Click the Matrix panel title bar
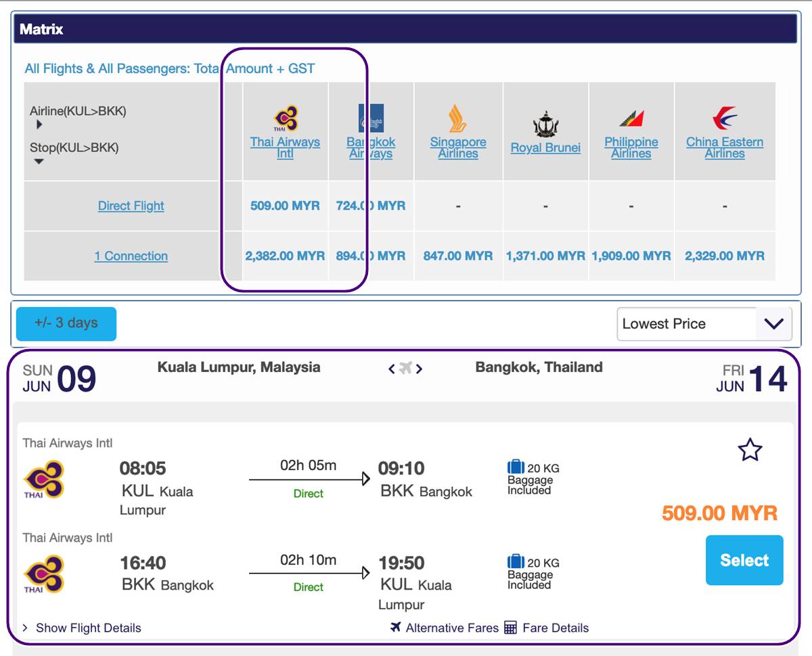 click(x=405, y=29)
